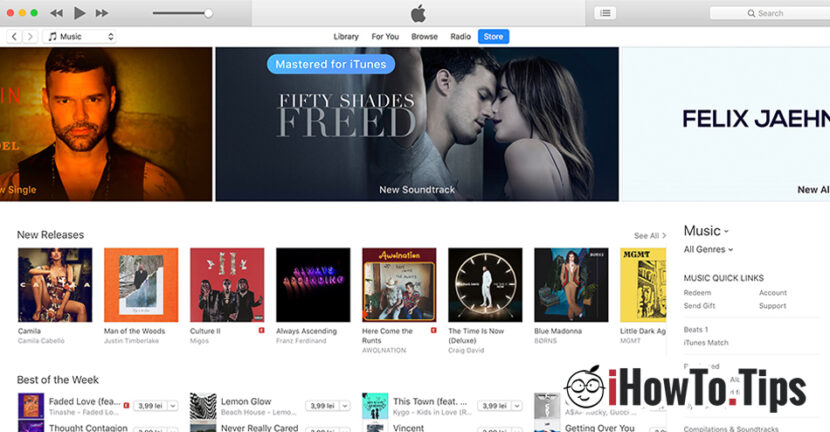Viewport: 830px width, 432px height.
Task: Open the Up Next list icon
Action: [x=605, y=13]
